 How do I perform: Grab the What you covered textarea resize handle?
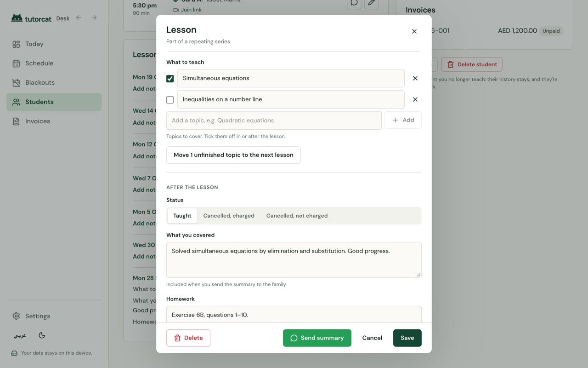tap(418, 275)
